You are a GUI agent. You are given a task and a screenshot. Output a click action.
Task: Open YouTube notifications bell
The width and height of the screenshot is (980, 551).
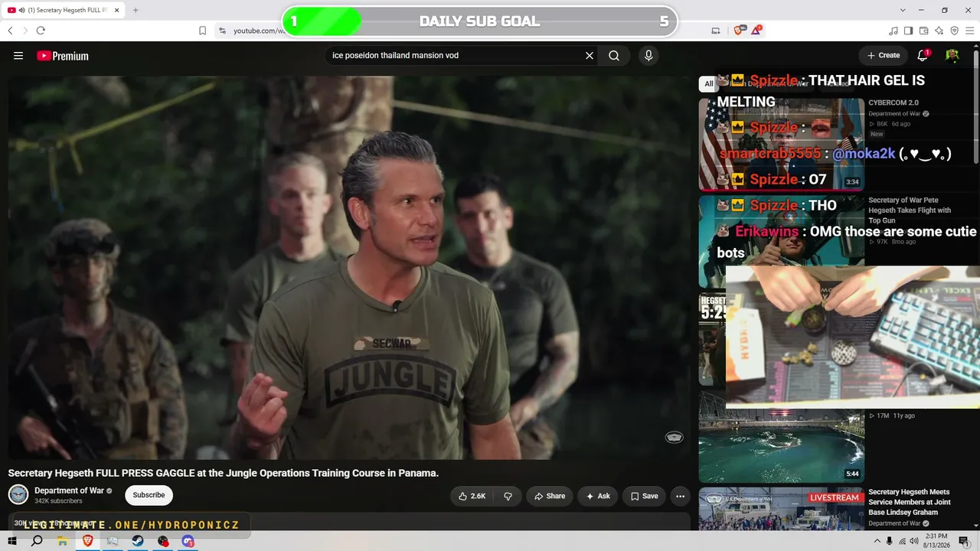point(923,55)
